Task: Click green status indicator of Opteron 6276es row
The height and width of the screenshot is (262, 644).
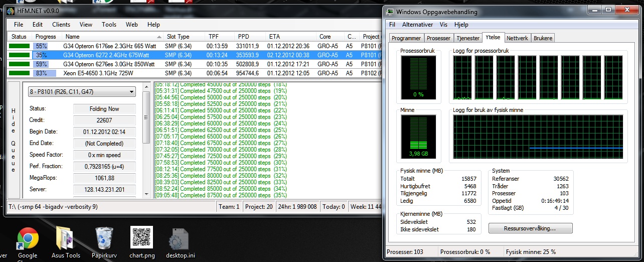Action: tap(20, 64)
